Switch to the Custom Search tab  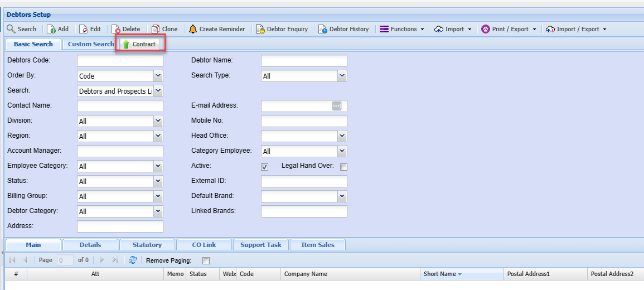click(90, 44)
